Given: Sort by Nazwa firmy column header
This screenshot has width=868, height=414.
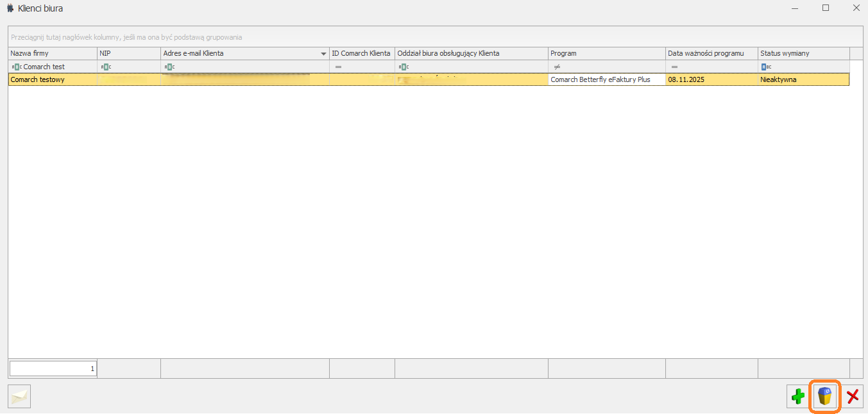Looking at the screenshot, I should tap(53, 53).
